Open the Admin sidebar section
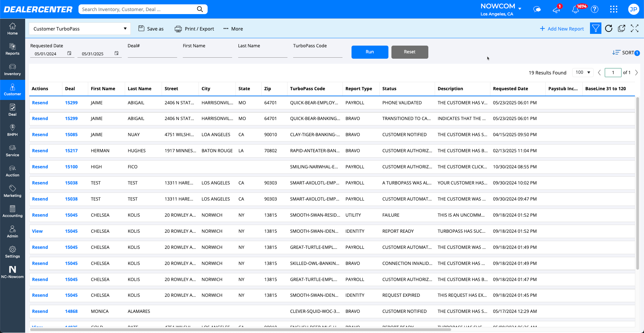This screenshot has width=644, height=333. pos(12,232)
